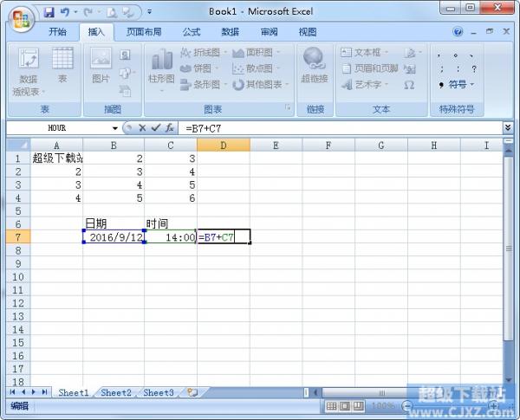The width and height of the screenshot is (520, 420).
Task: Open Customize Quick Access Toolbar dropdown
Action: tap(149, 12)
